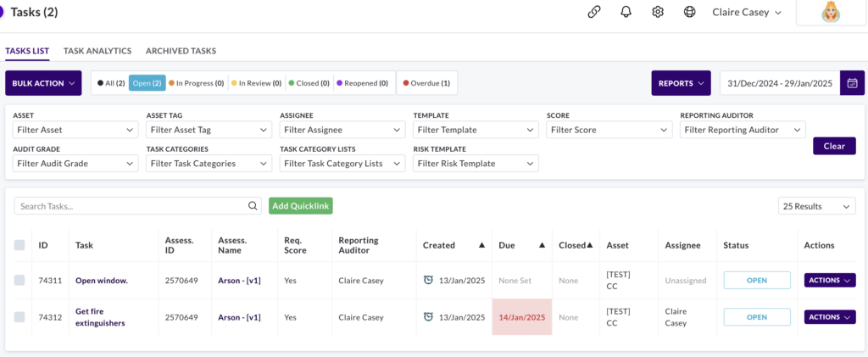868x357 pixels.
Task: Click the ID cell 74311
Action: 50,281
